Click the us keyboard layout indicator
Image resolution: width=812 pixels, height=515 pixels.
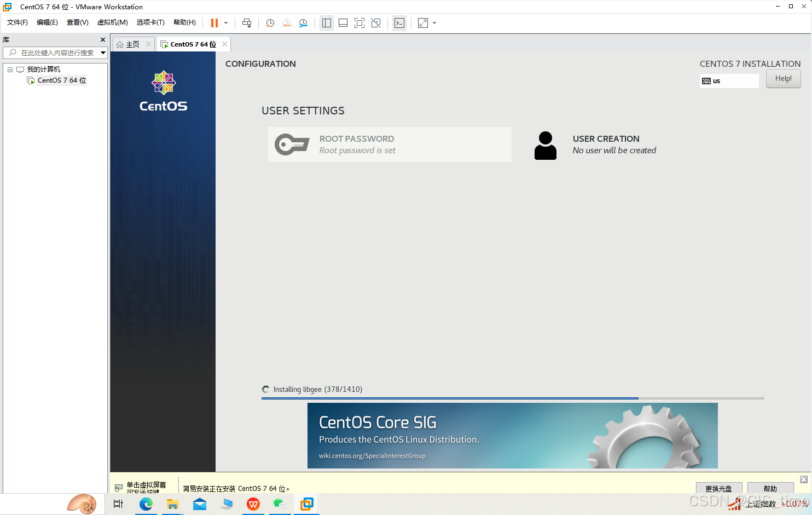[x=729, y=81]
